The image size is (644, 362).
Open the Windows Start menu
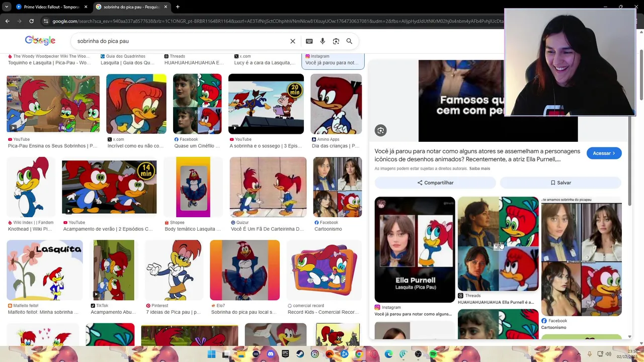click(x=211, y=354)
